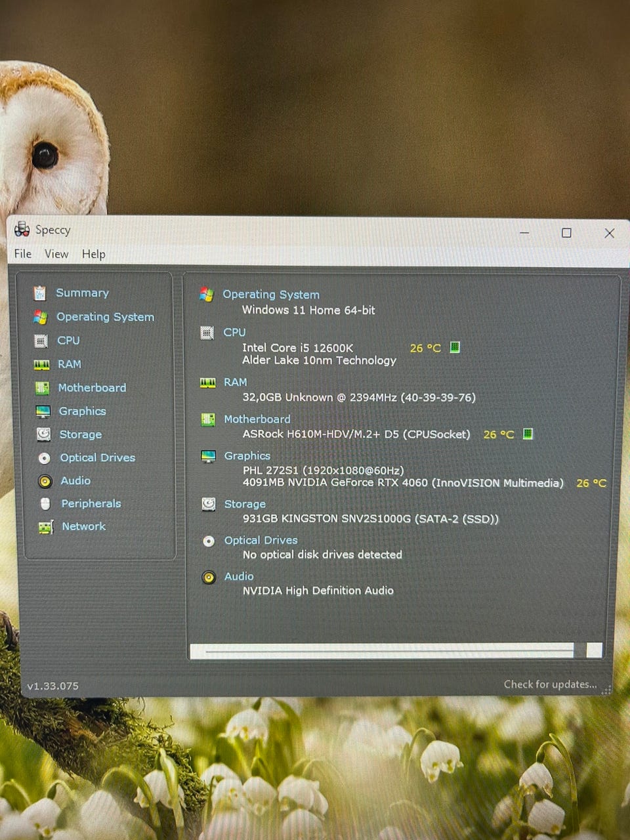Click the NVIDIA GeForce RTX 4060 line
Screen dimensions: 630x840
403,483
